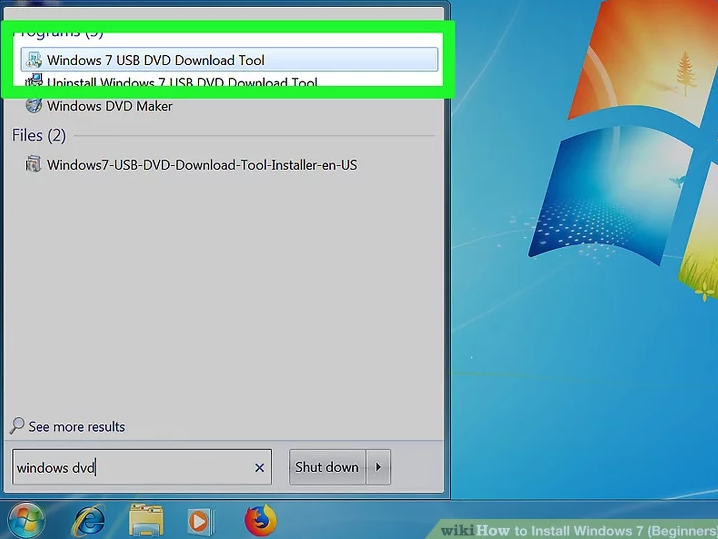This screenshot has height=539, width=718.
Task: Open Windows Explorer folder in taskbar
Action: pyautogui.click(x=146, y=520)
